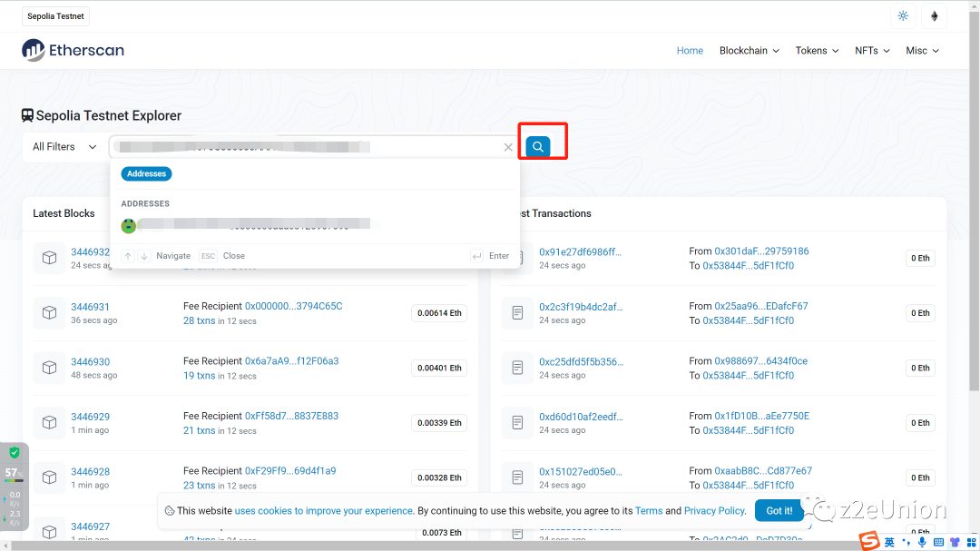Clear the search box with the X icon
The width and height of the screenshot is (980, 551).
tap(508, 147)
